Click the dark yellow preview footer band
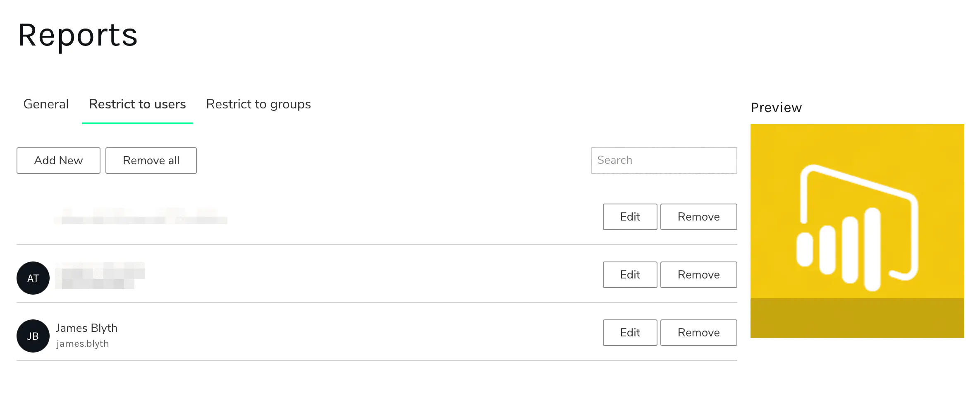The width and height of the screenshot is (980, 403). click(x=857, y=318)
